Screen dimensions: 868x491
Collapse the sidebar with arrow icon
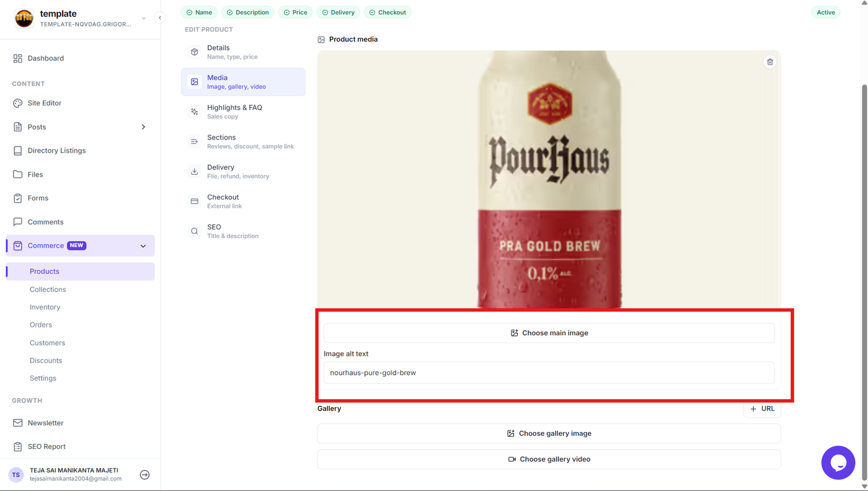click(x=160, y=18)
